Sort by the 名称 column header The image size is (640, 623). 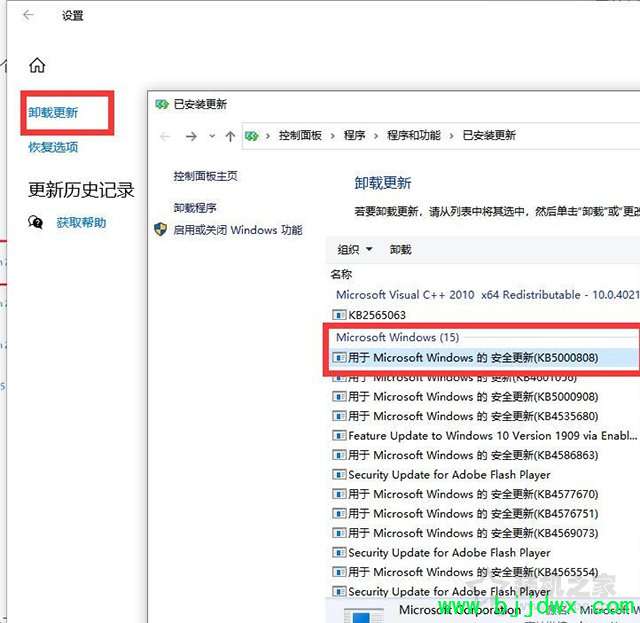click(x=341, y=274)
